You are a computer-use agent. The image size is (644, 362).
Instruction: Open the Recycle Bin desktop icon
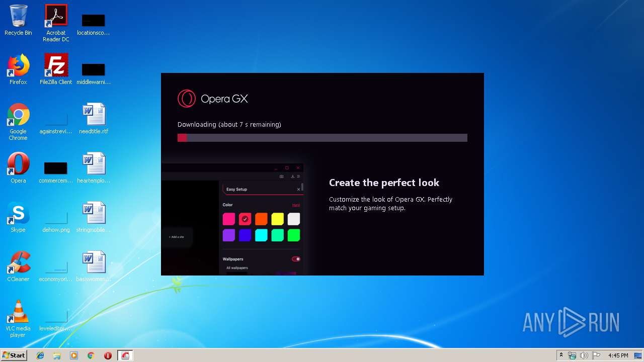[x=18, y=21]
